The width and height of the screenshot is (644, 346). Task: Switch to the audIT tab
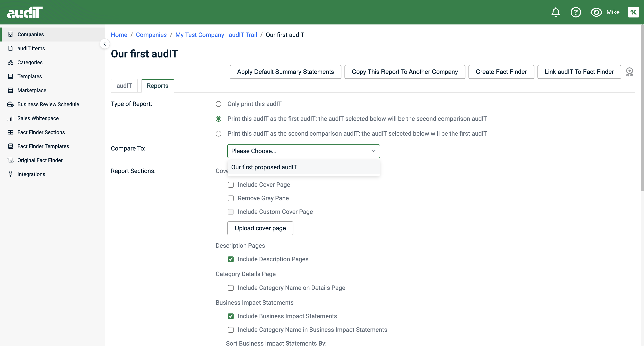[x=124, y=86]
